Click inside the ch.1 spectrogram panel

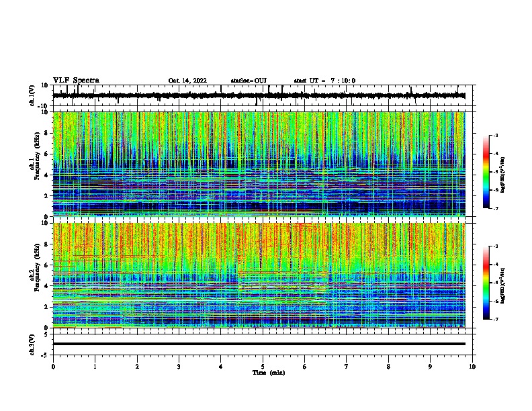259,164
